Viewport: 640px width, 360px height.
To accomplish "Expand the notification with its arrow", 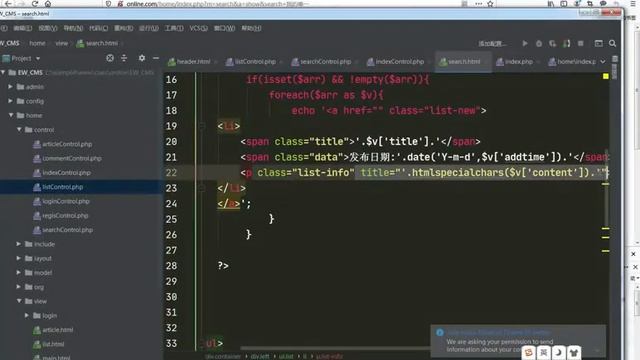I will [598, 350].
